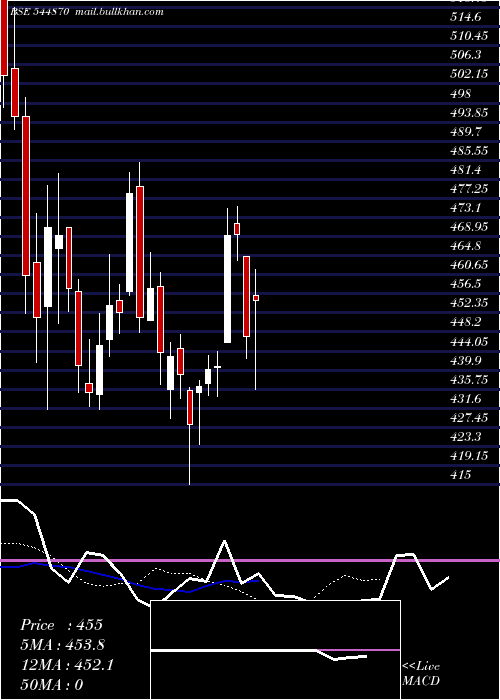Click the BSE symbol code in header
500x700 pixels.
point(39,12)
